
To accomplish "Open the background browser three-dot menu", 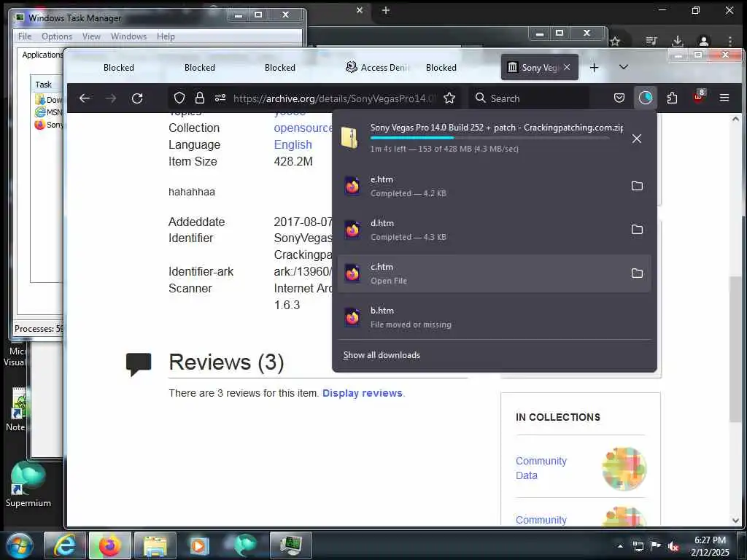I will coord(729,41).
